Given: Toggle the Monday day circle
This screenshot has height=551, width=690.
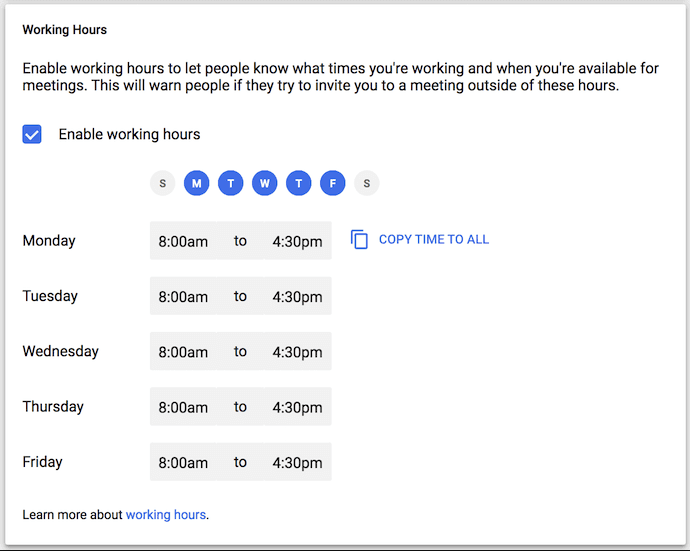Looking at the screenshot, I should 197,183.
